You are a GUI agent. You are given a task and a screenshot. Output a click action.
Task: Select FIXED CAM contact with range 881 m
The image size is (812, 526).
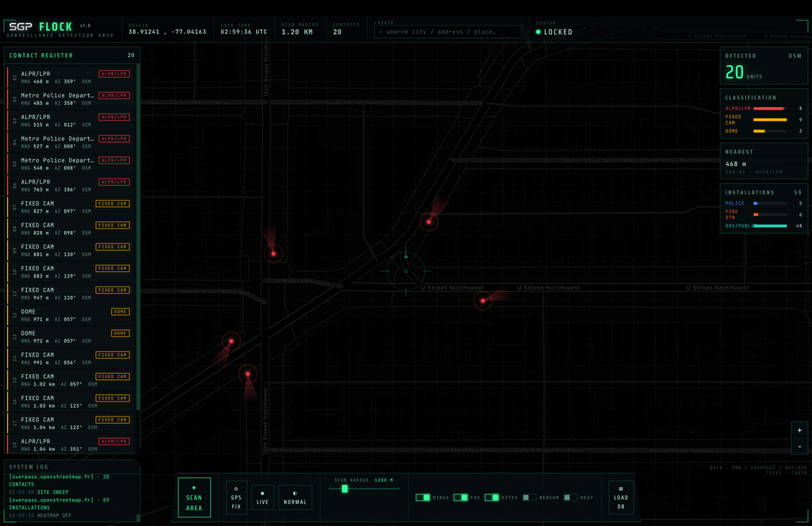click(x=71, y=250)
